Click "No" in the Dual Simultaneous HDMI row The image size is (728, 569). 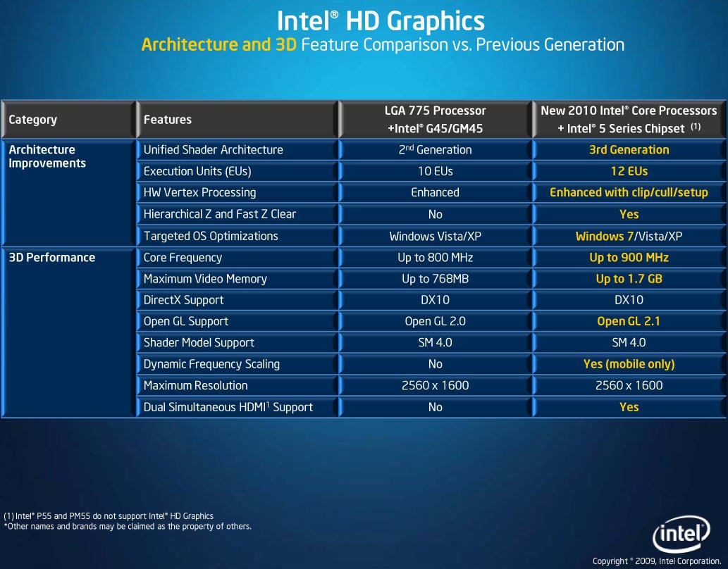pos(435,407)
